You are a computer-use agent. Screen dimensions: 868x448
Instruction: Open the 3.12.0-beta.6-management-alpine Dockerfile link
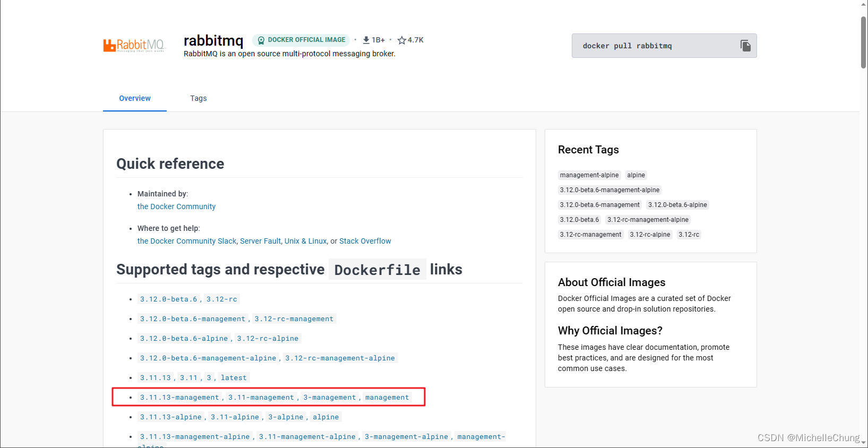click(208, 358)
